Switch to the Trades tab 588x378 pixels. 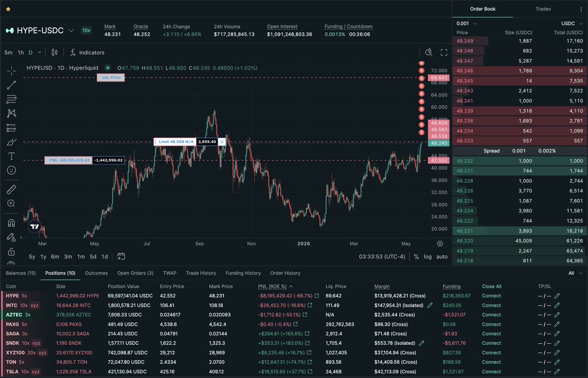pos(543,9)
